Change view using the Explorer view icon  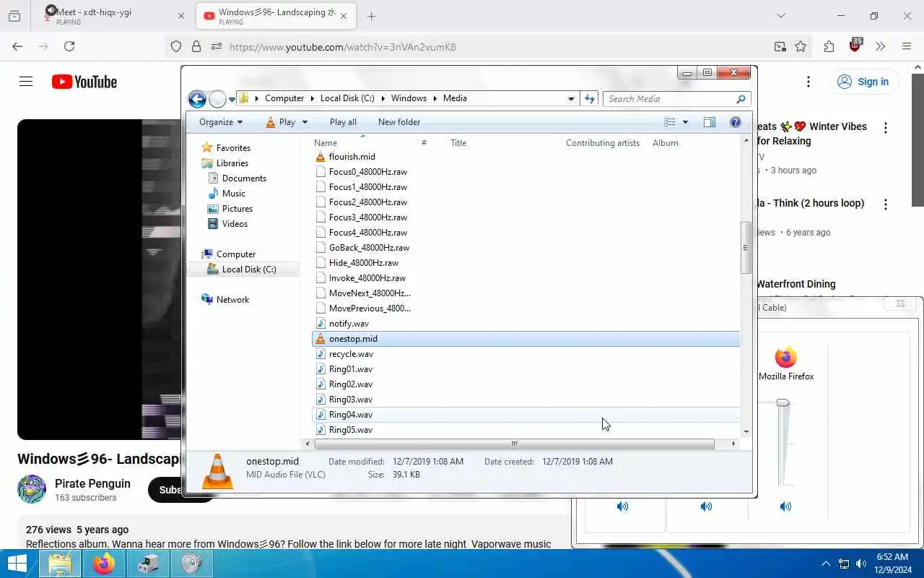click(x=670, y=122)
